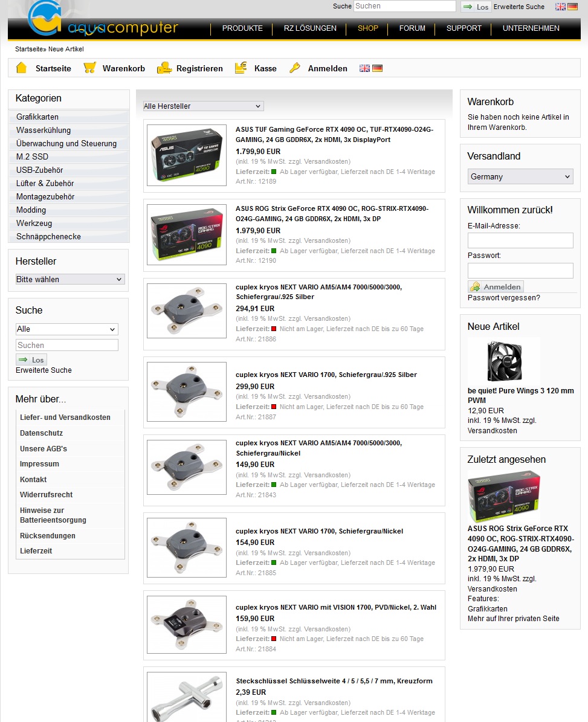The image size is (588, 722).
Task: Open the Alle Hersteller dropdown
Action: click(203, 106)
